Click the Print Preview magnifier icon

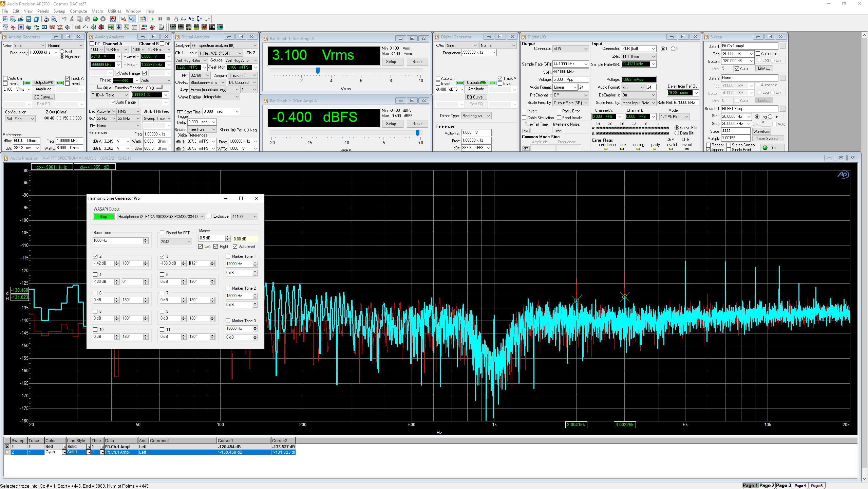54,19
